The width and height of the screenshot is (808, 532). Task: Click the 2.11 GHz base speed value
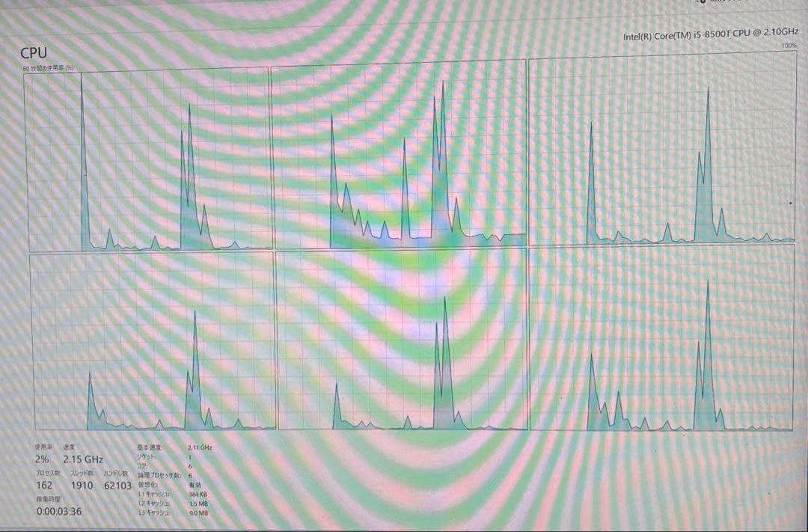(200, 447)
